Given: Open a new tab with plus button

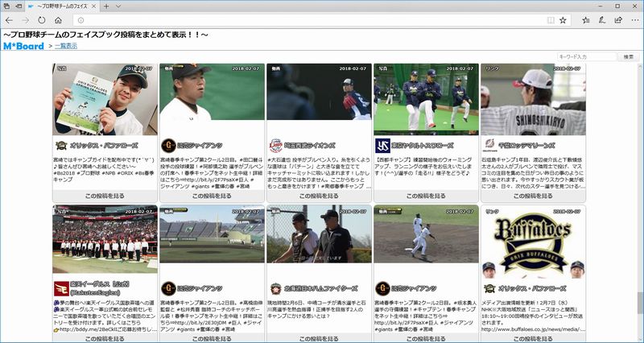Looking at the screenshot, I should click(106, 6).
